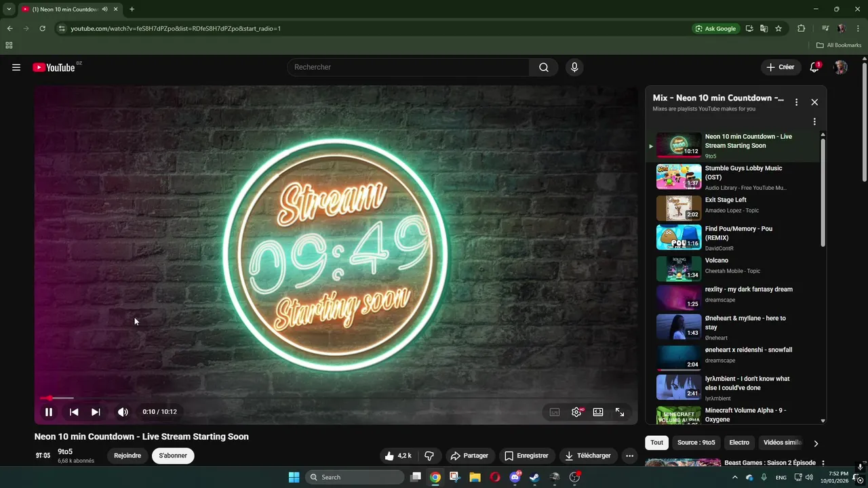
Task: Toggle subtitles on the player
Action: [x=555, y=411]
